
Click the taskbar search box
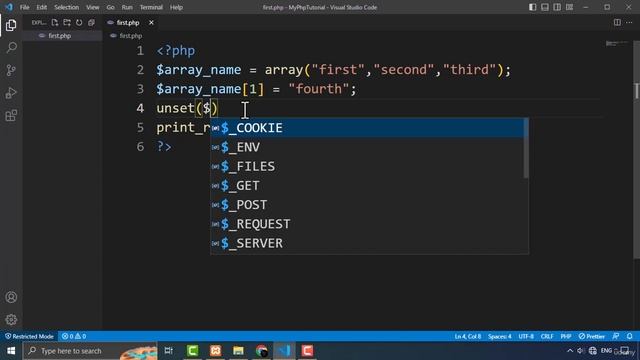[90, 351]
